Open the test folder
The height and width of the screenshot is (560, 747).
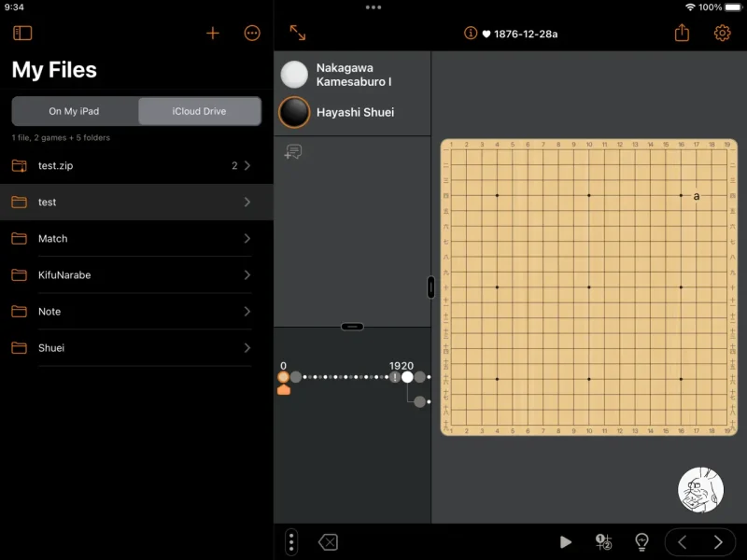[x=136, y=202]
